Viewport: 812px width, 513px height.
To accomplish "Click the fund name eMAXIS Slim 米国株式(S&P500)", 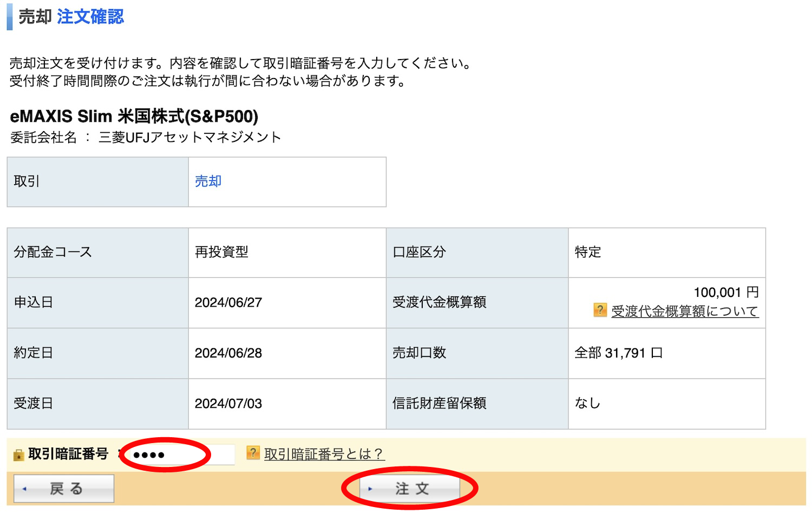I will 134,116.
